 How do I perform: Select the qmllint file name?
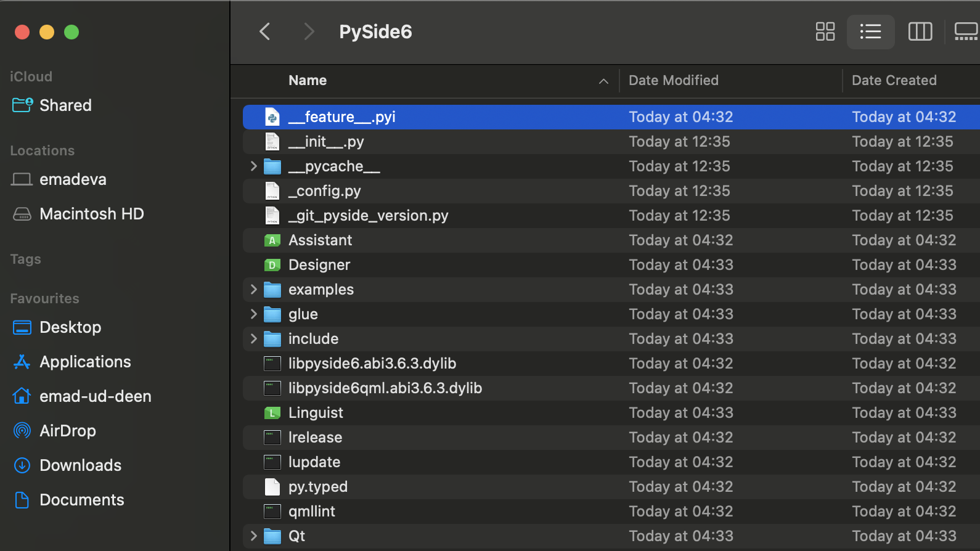(x=312, y=512)
